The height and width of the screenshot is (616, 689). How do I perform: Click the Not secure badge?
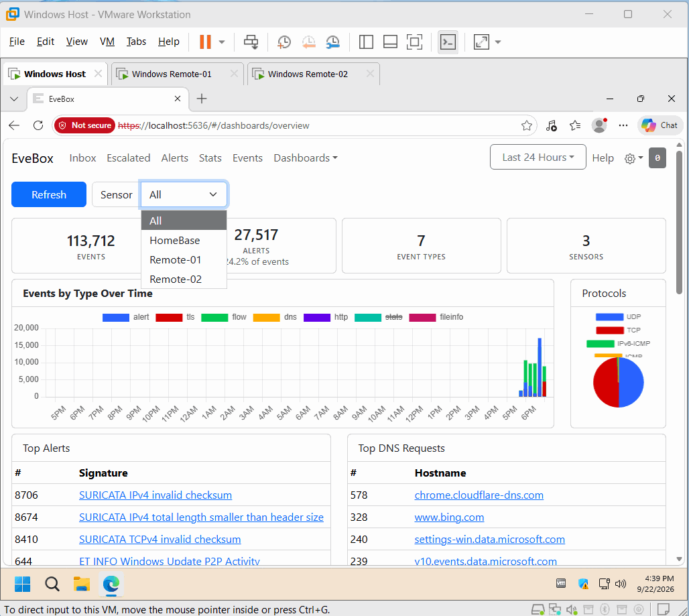[85, 125]
